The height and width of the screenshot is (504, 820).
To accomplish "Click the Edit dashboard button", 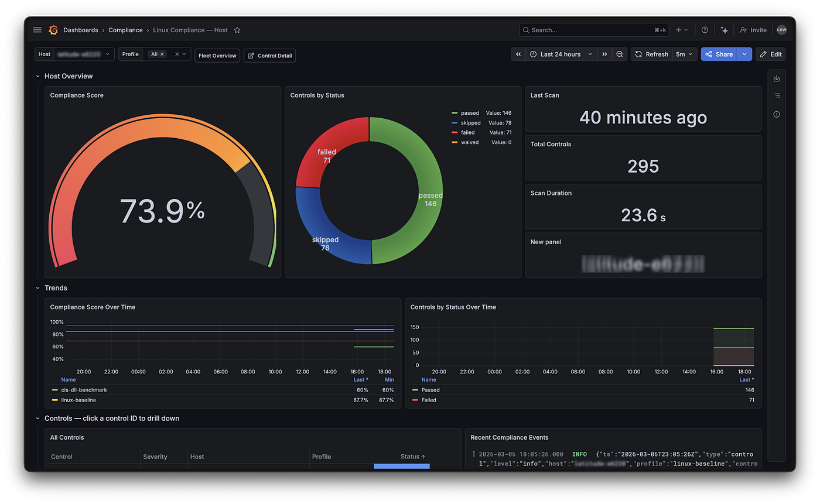I will point(770,54).
